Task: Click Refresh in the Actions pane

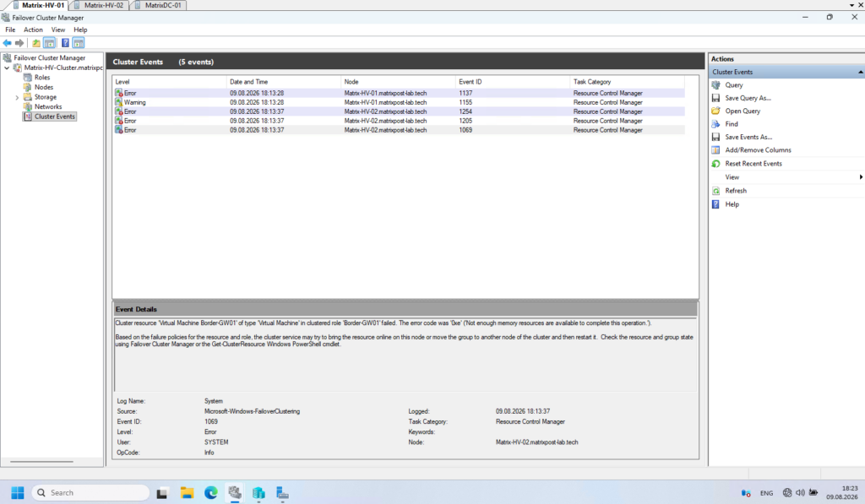Action: [x=736, y=191]
